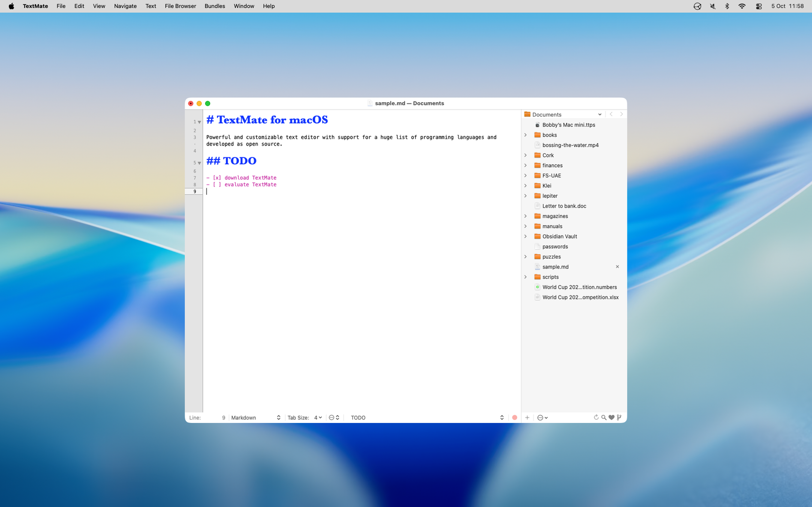
Task: Click the menu bar date and time
Action: click(787, 6)
